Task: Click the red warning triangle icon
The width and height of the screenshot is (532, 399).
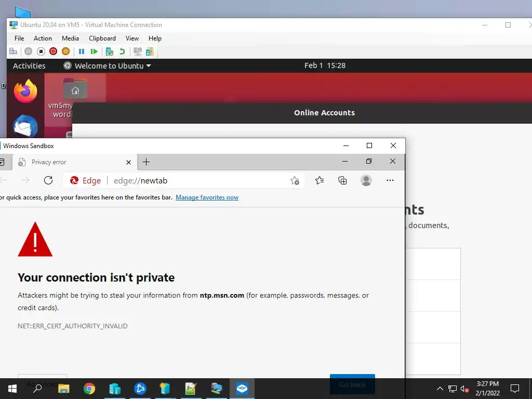Action: pyautogui.click(x=35, y=240)
